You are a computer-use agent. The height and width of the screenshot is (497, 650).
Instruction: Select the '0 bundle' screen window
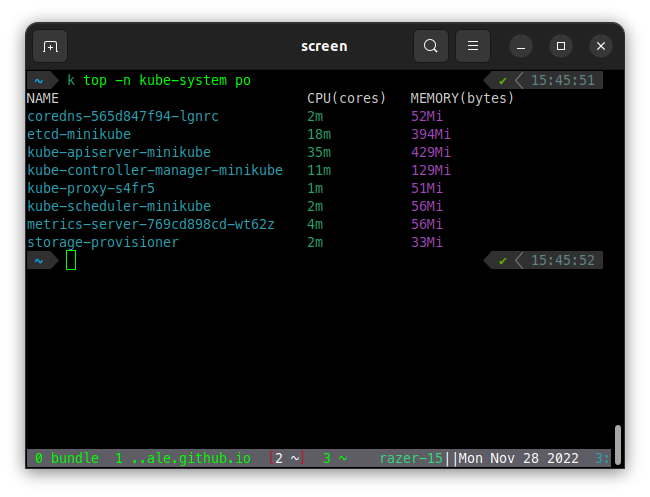pos(66,458)
